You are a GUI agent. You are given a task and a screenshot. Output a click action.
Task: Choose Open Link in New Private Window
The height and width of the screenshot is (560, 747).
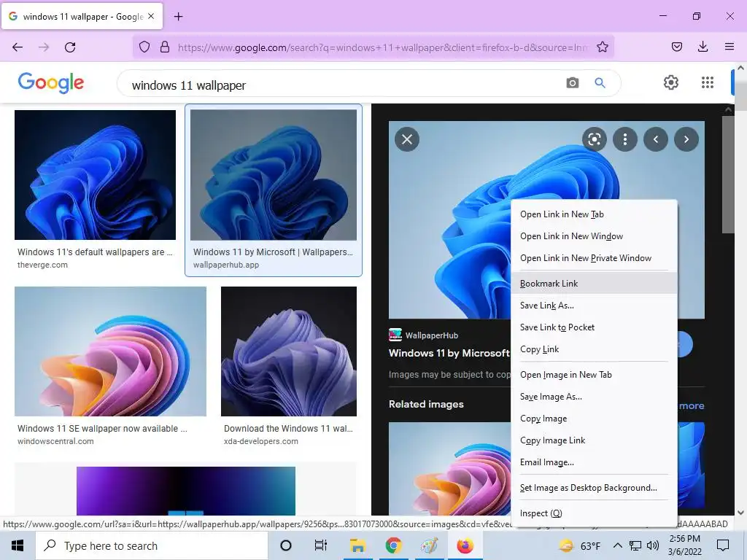click(594, 258)
